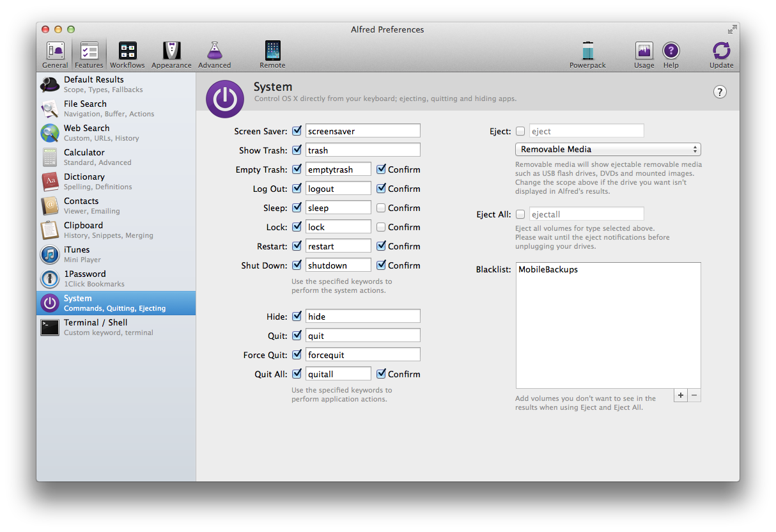Open the Appearance tuxedo icon
Viewport: 776px width, 532px height.
pos(171,51)
